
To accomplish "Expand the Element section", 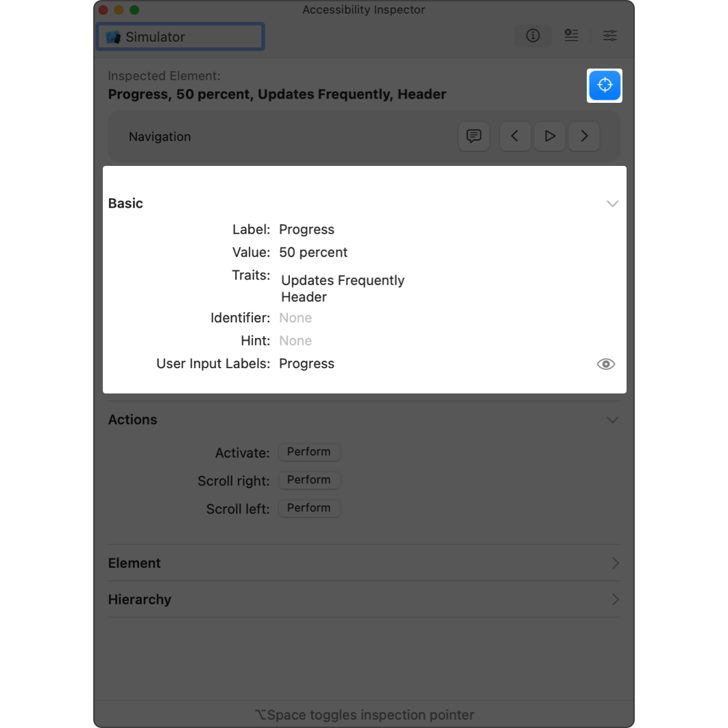I will coord(615,563).
